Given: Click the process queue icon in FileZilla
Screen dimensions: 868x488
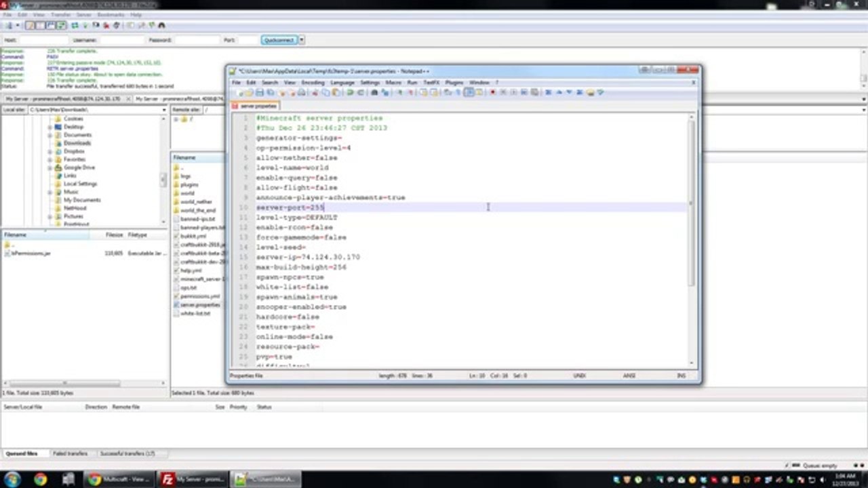Looking at the screenshot, I should pyautogui.click(x=85, y=25).
